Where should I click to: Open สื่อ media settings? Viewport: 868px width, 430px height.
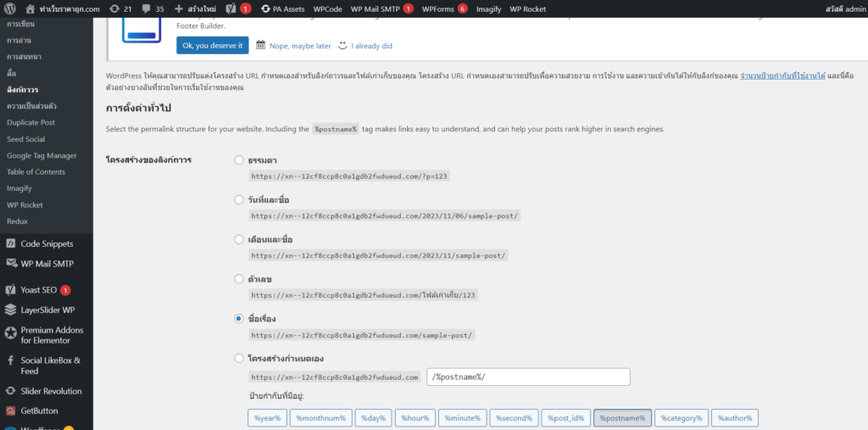pyautogui.click(x=11, y=73)
